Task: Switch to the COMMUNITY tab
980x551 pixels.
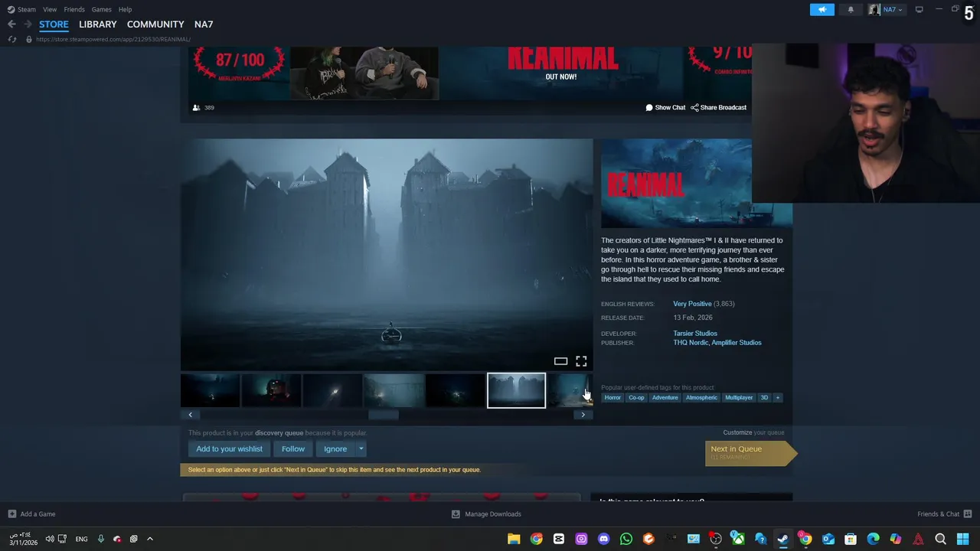Action: [155, 24]
